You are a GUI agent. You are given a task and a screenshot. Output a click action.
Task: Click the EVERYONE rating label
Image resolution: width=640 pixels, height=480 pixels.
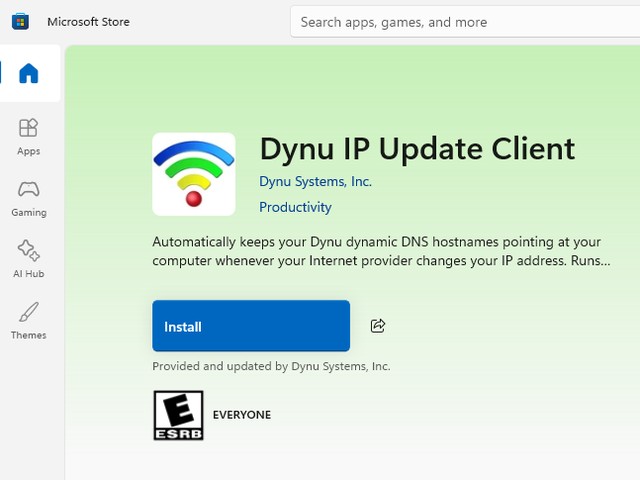pyautogui.click(x=242, y=415)
